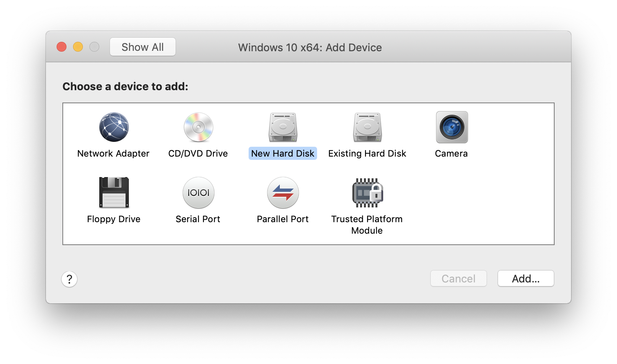Click the 'Trusted Platform Module' text label
Viewport: 617px width, 364px height.
pos(367,225)
